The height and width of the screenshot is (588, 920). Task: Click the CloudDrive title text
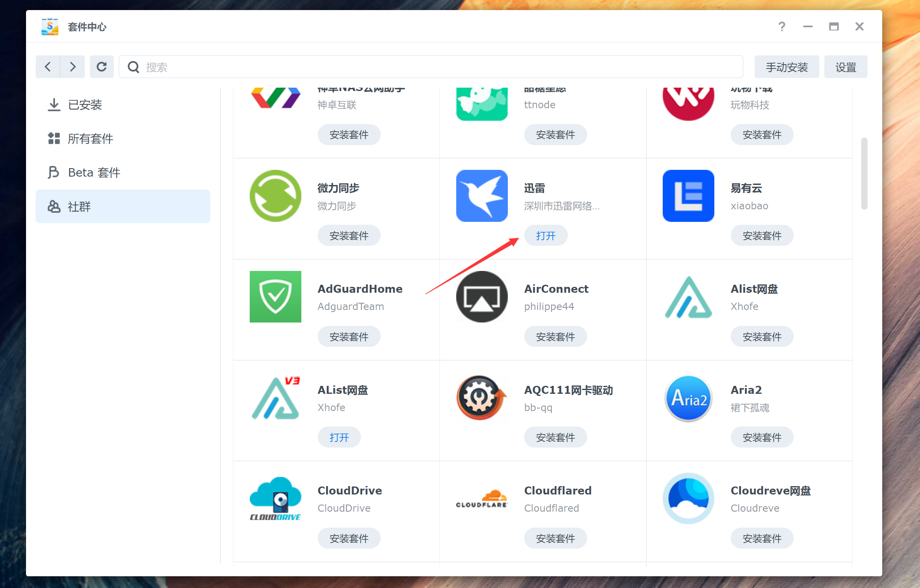pos(350,491)
